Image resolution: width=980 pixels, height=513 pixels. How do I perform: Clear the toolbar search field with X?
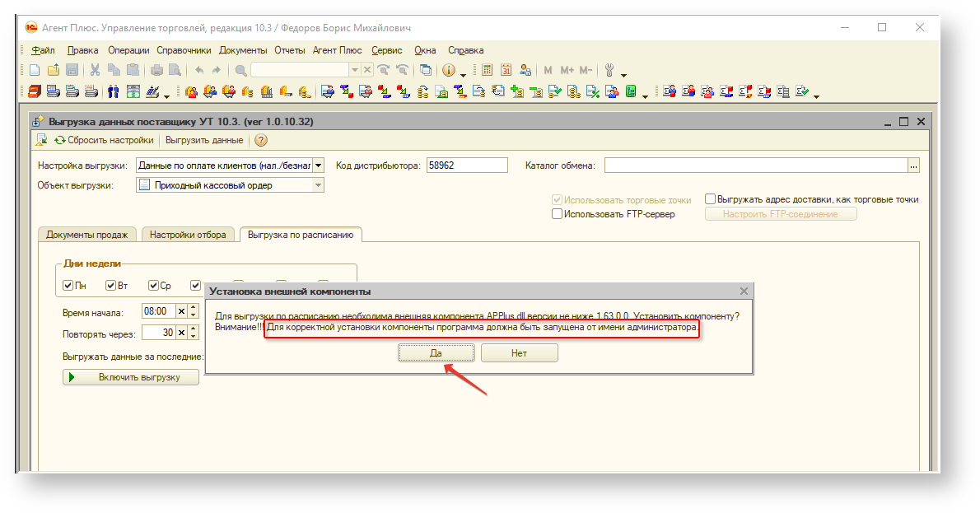click(367, 70)
